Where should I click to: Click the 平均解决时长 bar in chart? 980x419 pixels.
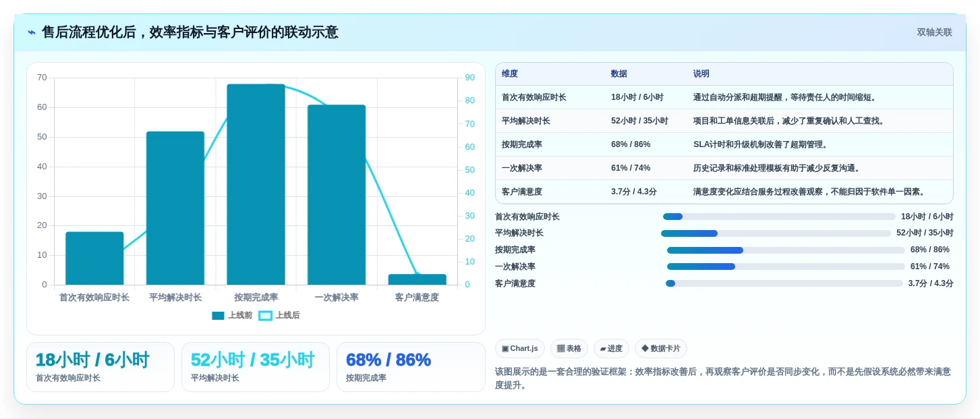point(175,208)
